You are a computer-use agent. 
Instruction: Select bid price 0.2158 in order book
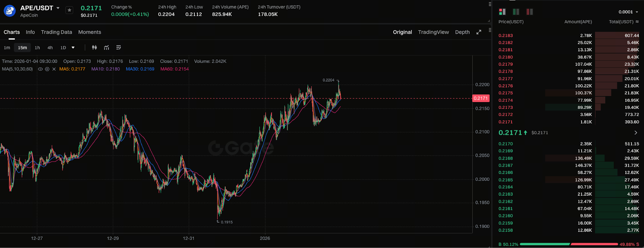click(x=506, y=230)
